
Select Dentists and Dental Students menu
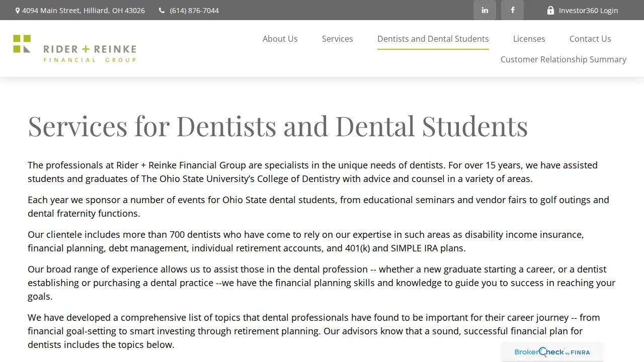[x=433, y=39]
